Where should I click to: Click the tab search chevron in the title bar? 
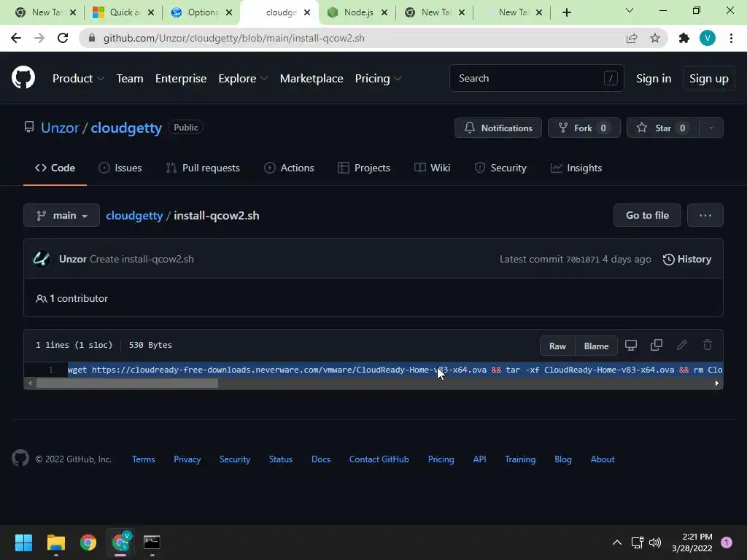pyautogui.click(x=630, y=10)
